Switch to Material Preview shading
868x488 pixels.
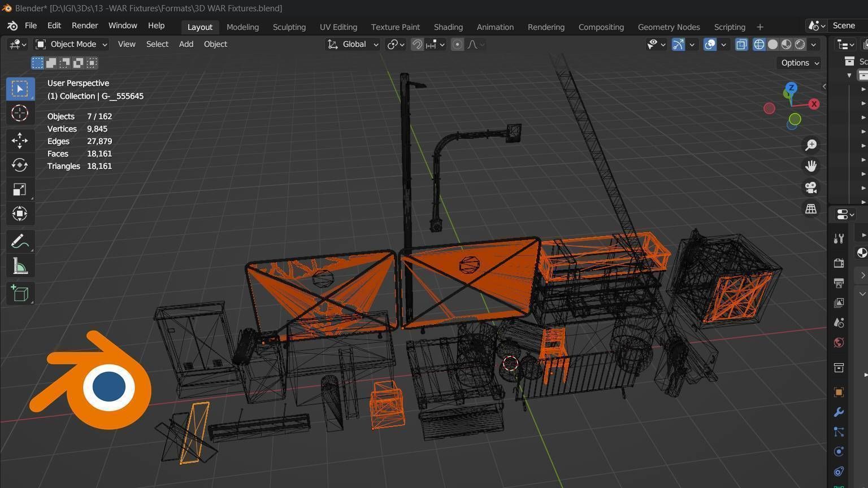click(x=786, y=44)
